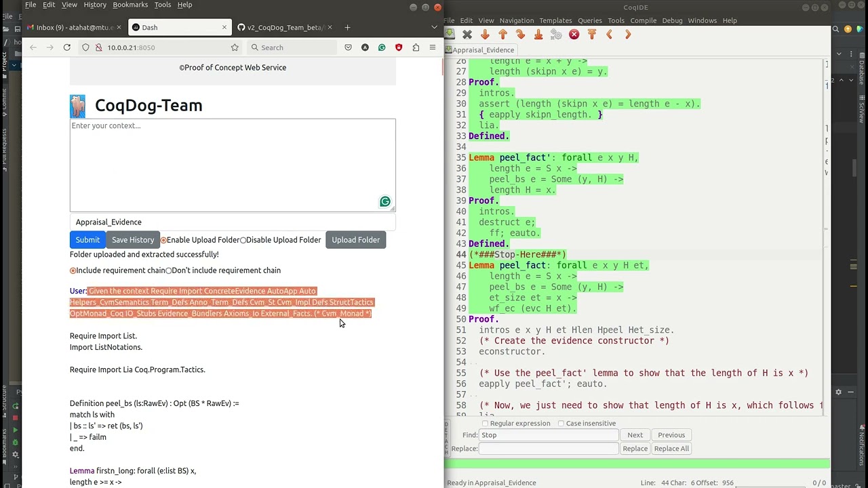
Task: Click uBlock red shield extension icon
Action: click(x=399, y=47)
